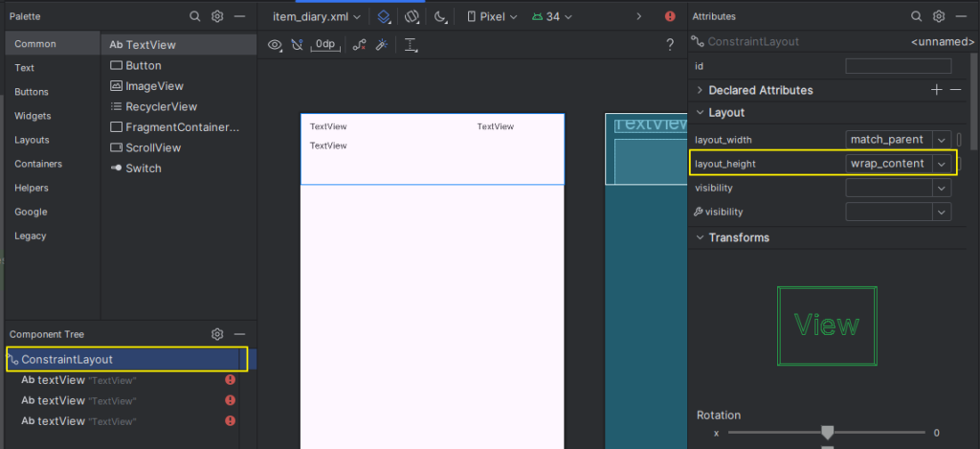Image resolution: width=980 pixels, height=449 pixels.
Task: Open the guidelines tool icon
Action: 411,44
